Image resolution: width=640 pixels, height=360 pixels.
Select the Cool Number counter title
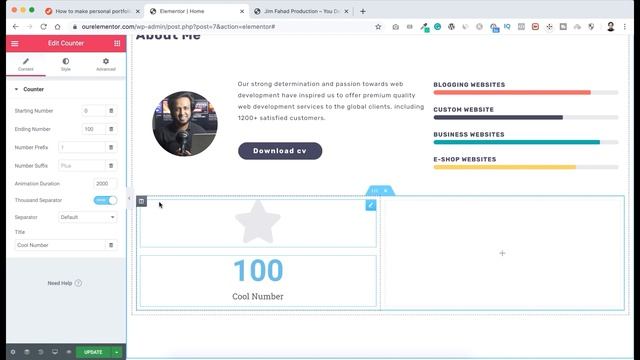pyautogui.click(x=258, y=296)
